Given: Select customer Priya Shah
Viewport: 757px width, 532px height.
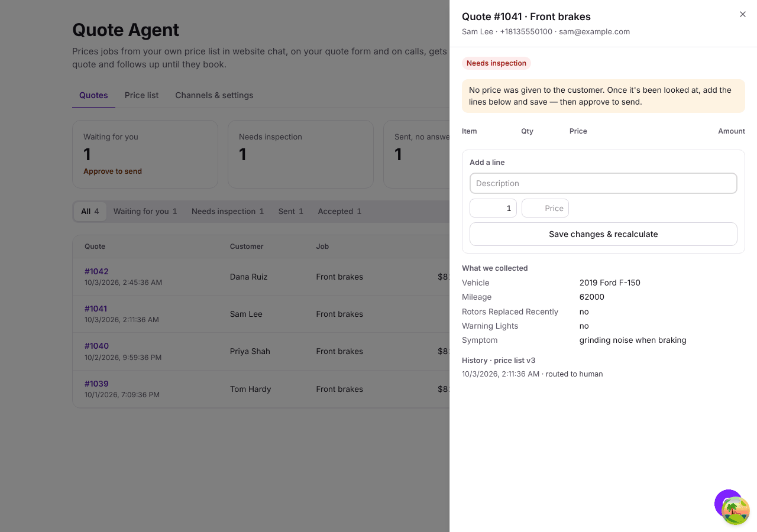Looking at the screenshot, I should click(250, 351).
